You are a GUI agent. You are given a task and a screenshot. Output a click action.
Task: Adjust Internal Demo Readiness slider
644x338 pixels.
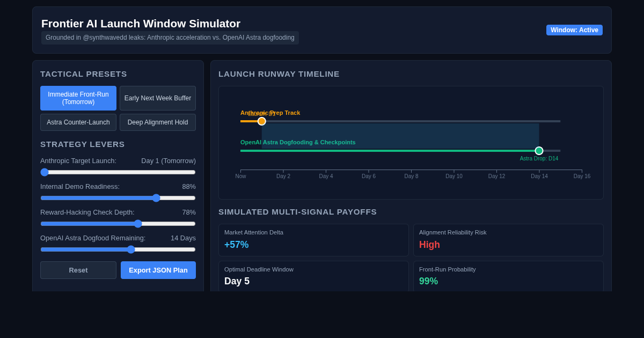click(118, 198)
